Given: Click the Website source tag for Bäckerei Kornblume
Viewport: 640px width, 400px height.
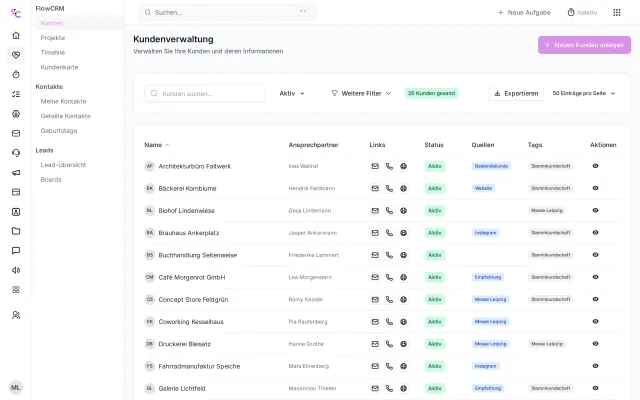Looking at the screenshot, I should tap(483, 189).
